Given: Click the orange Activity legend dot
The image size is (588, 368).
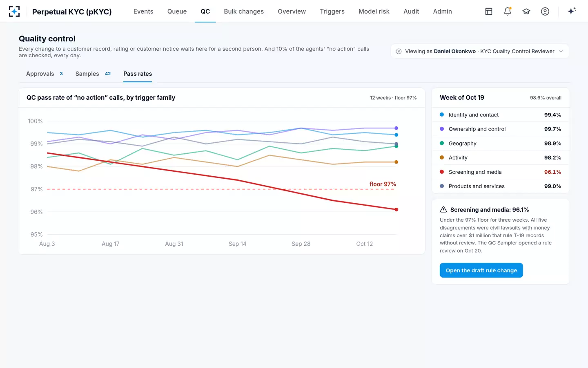Looking at the screenshot, I should coord(442,157).
